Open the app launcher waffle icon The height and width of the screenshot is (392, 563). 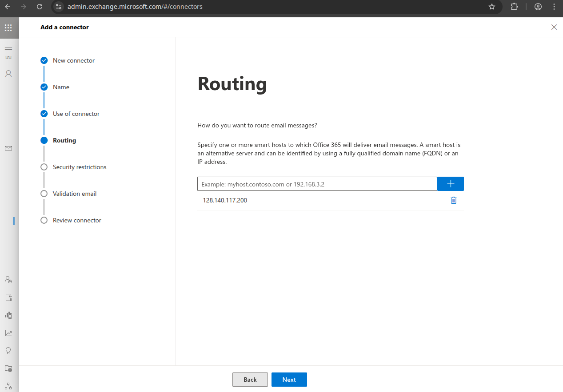tap(8, 28)
